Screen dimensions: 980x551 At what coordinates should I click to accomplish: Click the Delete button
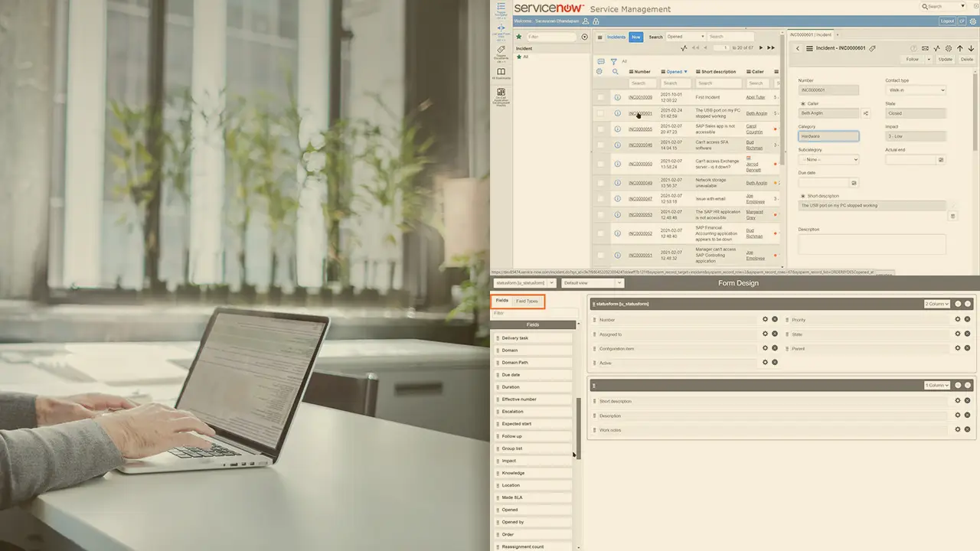coord(967,59)
